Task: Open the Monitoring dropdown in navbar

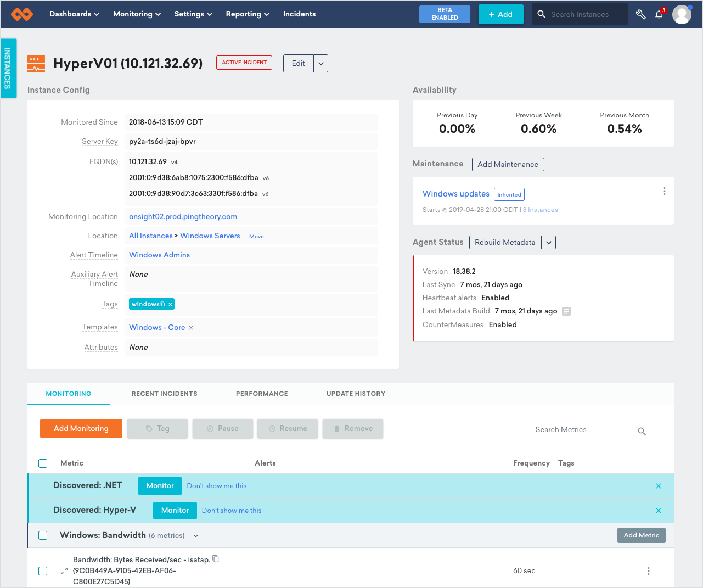Action: pos(137,14)
